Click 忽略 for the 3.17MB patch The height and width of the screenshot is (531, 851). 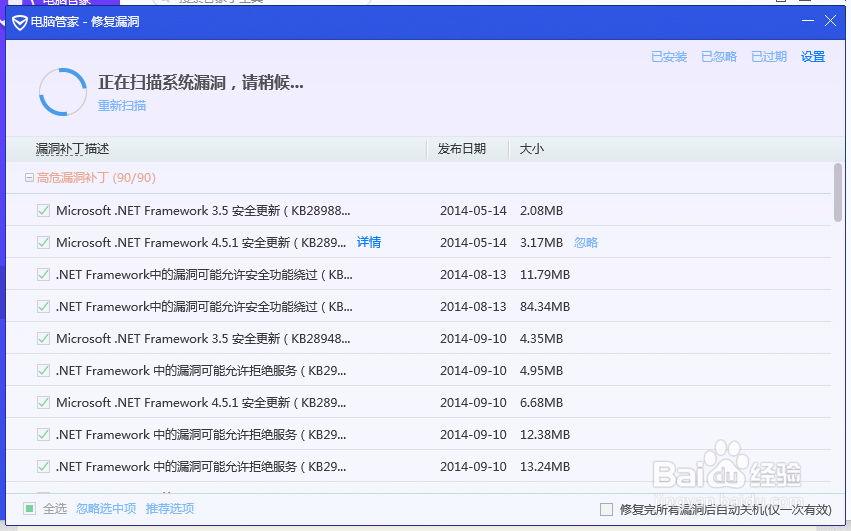pos(586,243)
